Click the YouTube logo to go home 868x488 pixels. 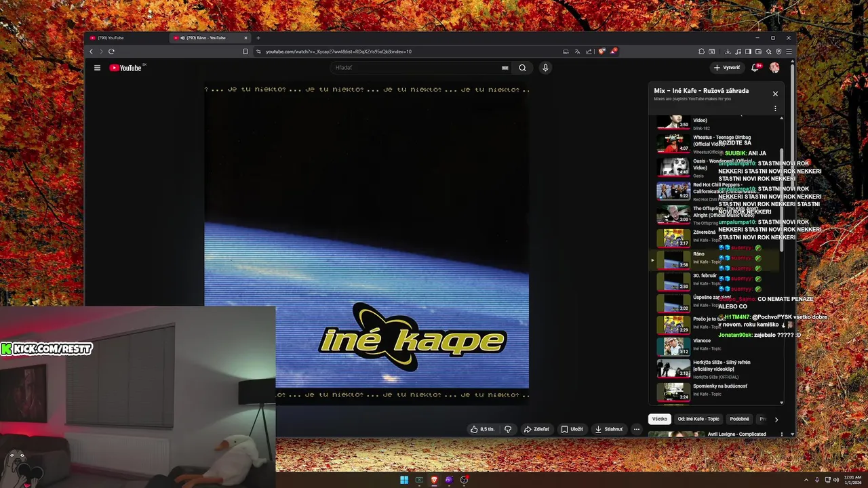(x=125, y=68)
